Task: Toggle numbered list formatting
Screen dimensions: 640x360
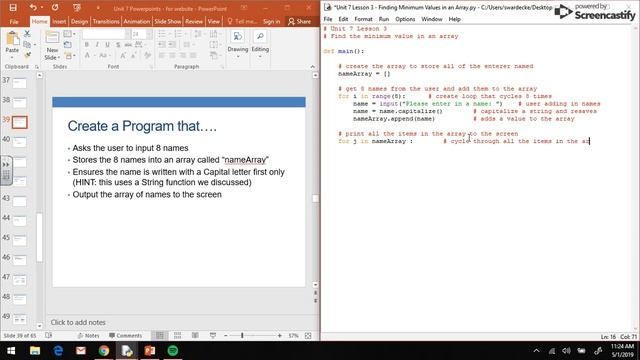Action: [178, 34]
